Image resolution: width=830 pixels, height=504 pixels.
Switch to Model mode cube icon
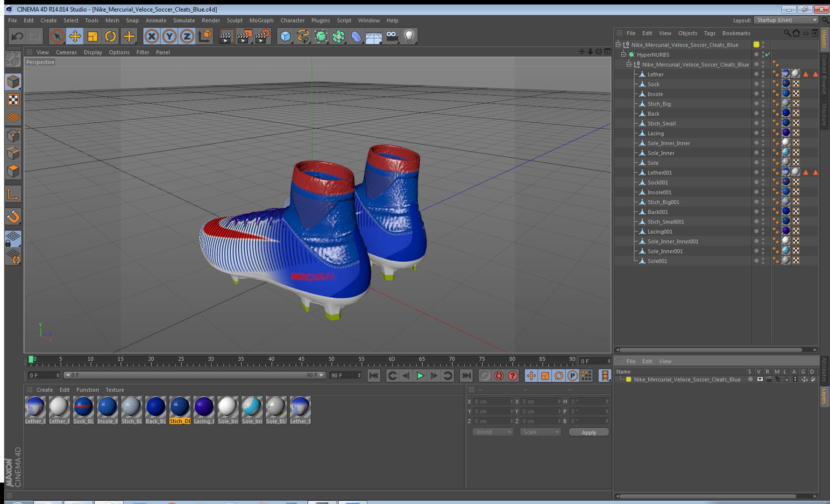pos(13,82)
